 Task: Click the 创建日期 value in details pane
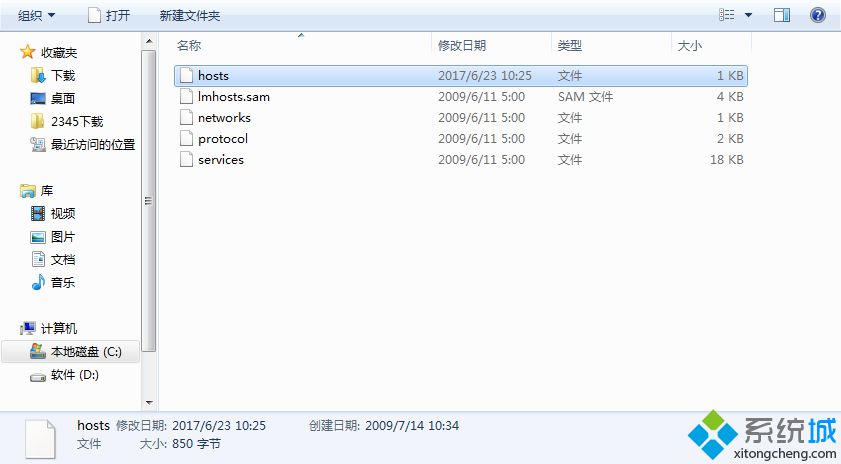point(412,426)
